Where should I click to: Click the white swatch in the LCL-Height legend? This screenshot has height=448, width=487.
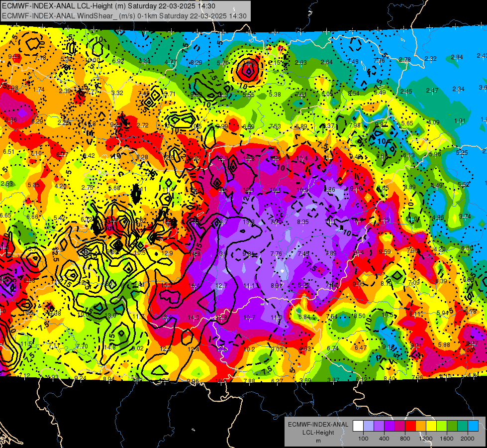358,426
